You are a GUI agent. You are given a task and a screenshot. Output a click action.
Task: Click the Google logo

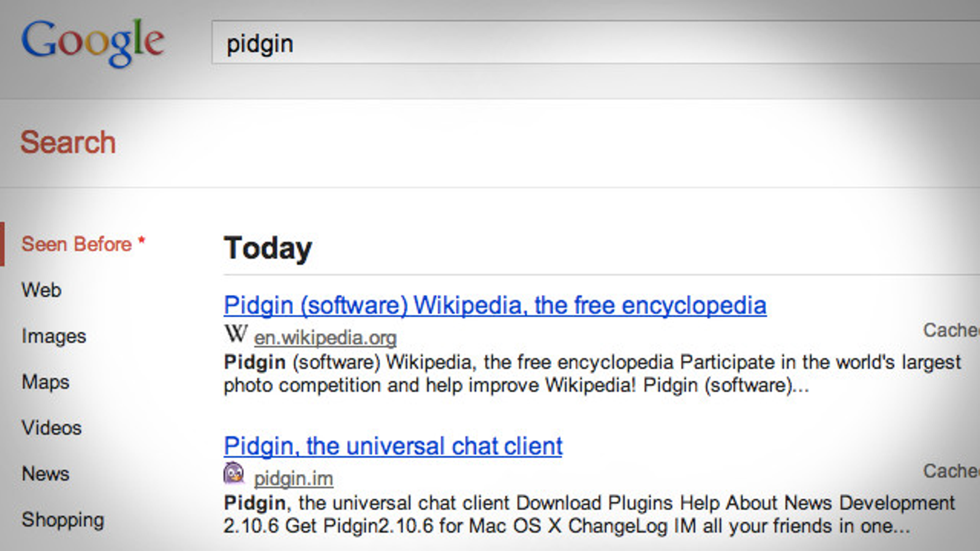(x=93, y=42)
